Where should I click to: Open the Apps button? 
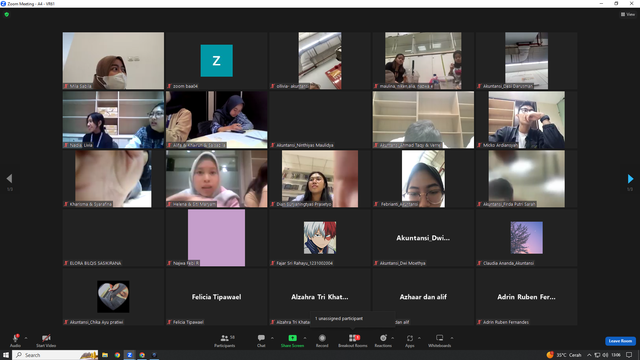[x=410, y=340]
